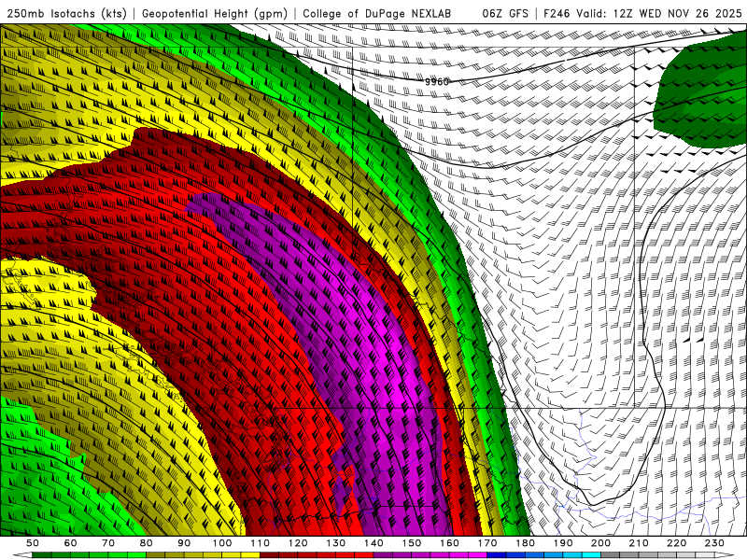The image size is (747, 560).
Task: Click the '80' legend value
Action: click(147, 543)
